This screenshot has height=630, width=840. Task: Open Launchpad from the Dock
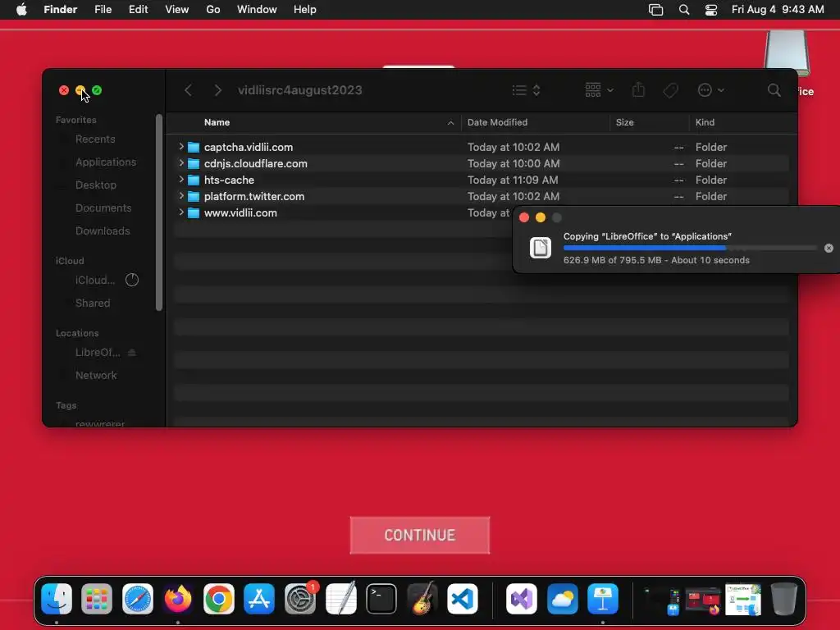point(97,599)
